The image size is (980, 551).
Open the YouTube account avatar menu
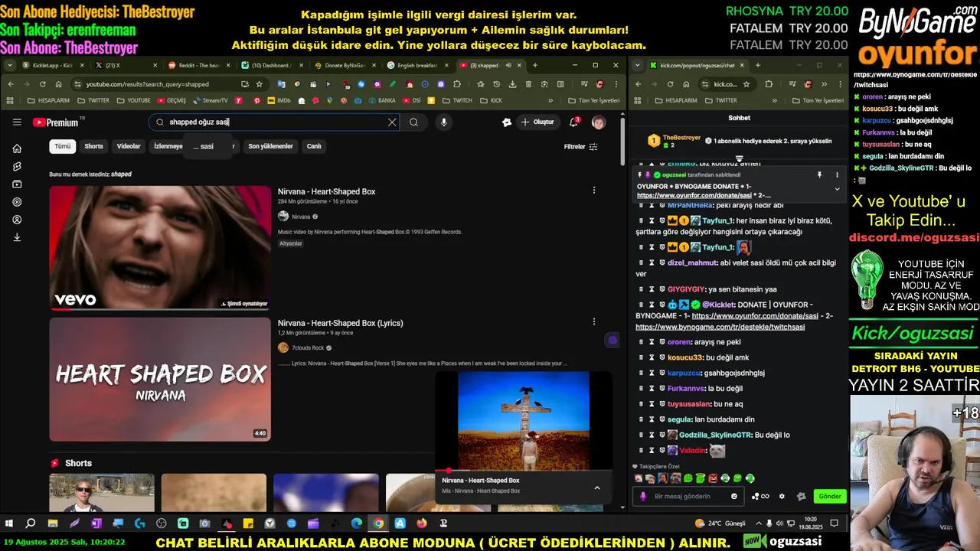599,122
